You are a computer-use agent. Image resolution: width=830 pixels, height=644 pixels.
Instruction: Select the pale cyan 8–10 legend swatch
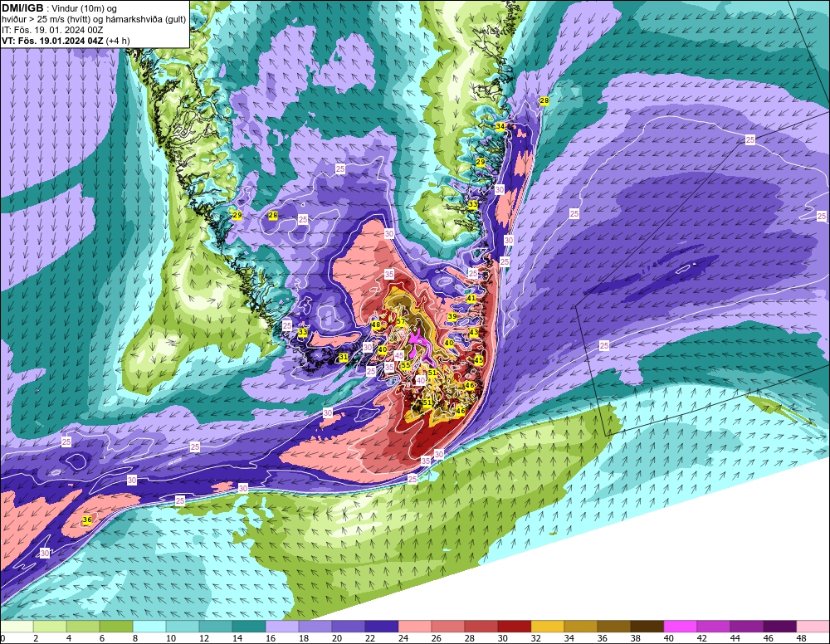149,627
